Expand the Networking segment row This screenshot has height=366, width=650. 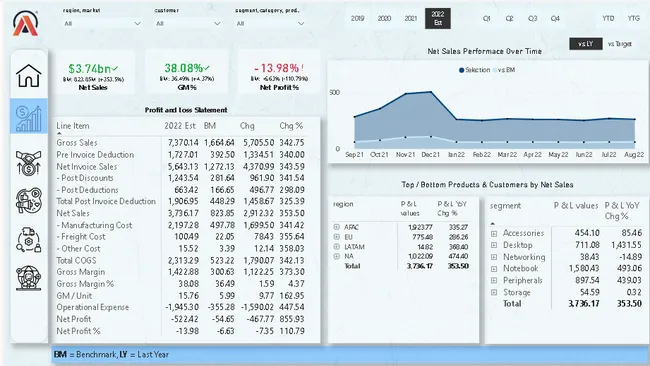pyautogui.click(x=494, y=257)
